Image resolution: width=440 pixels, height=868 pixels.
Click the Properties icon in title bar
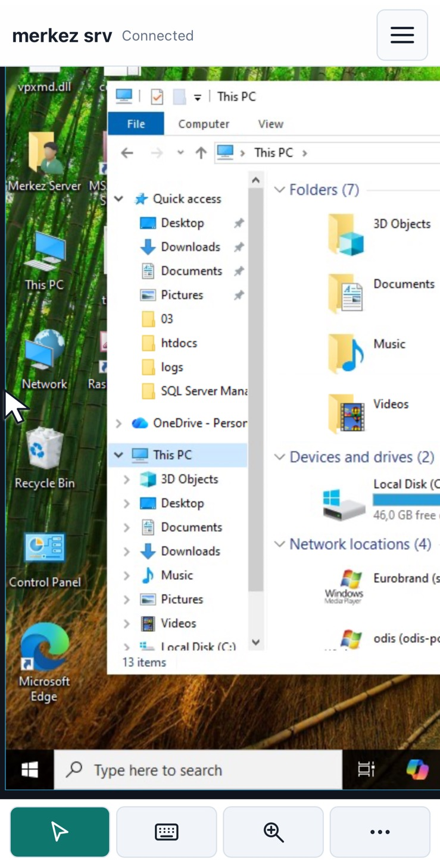(x=157, y=96)
